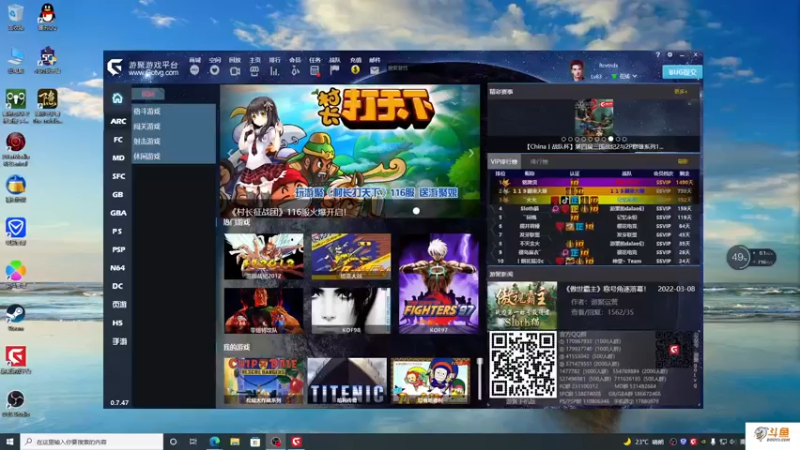The height and width of the screenshot is (450, 800).
Task: Select the FC platform tab in sidebar
Action: (x=118, y=140)
